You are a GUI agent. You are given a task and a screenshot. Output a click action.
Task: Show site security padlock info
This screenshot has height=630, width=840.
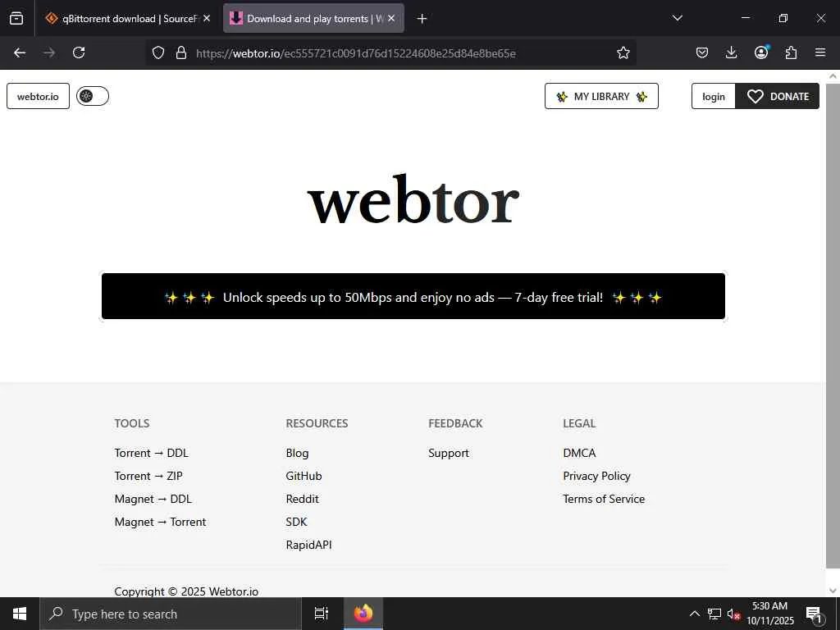pos(181,52)
